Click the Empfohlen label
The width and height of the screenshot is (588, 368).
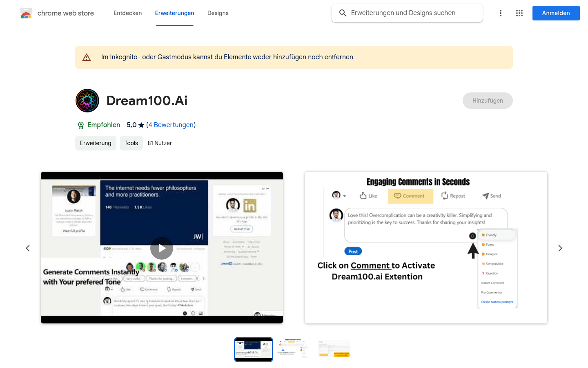104,125
